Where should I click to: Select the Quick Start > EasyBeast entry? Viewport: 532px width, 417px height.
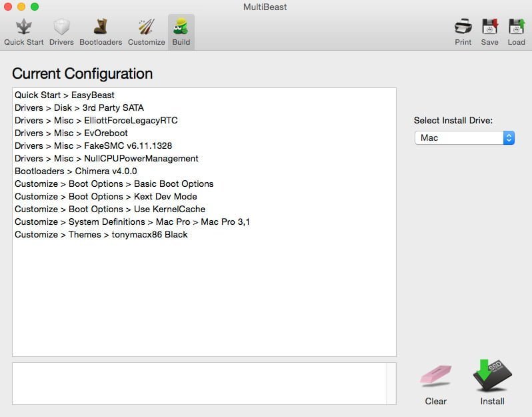point(65,95)
